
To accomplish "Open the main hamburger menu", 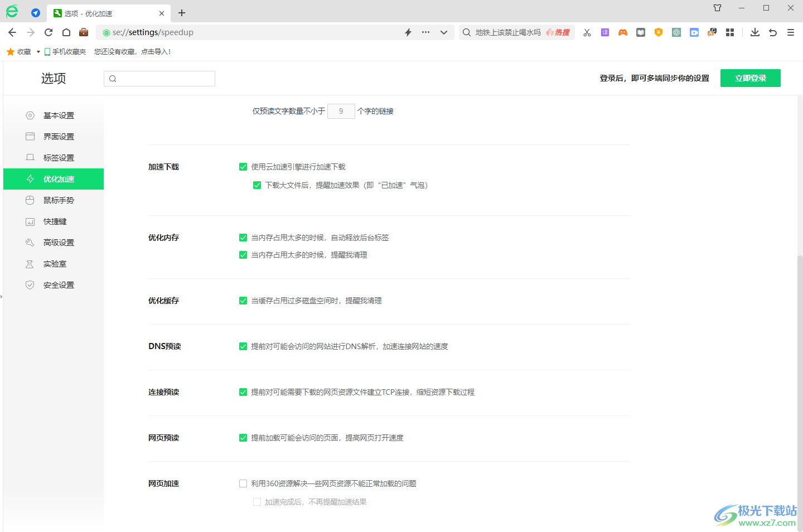I will click(x=791, y=32).
